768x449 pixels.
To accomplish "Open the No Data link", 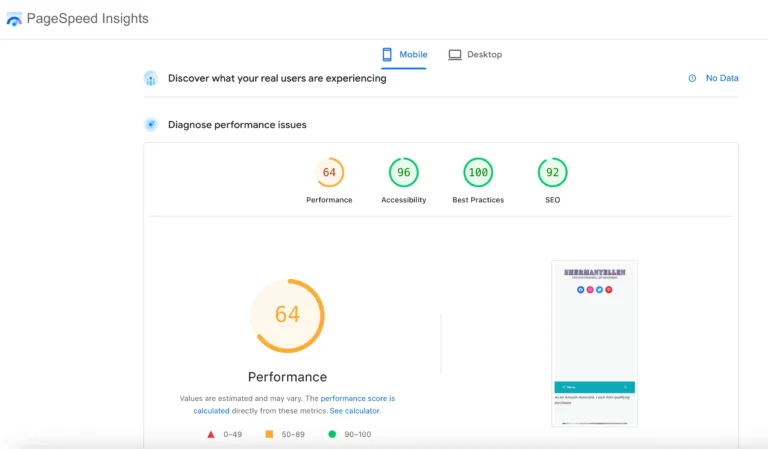I will click(721, 78).
